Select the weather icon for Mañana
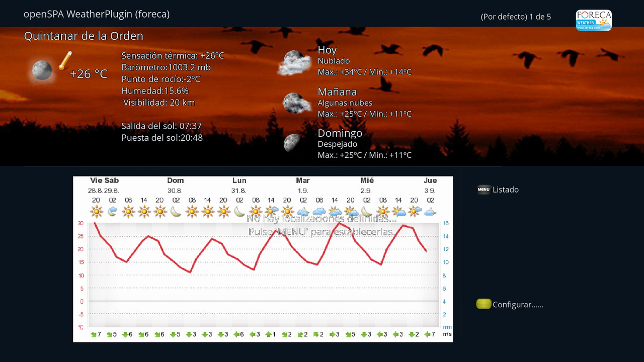Image resolution: width=644 pixels, height=362 pixels. pos(296,103)
